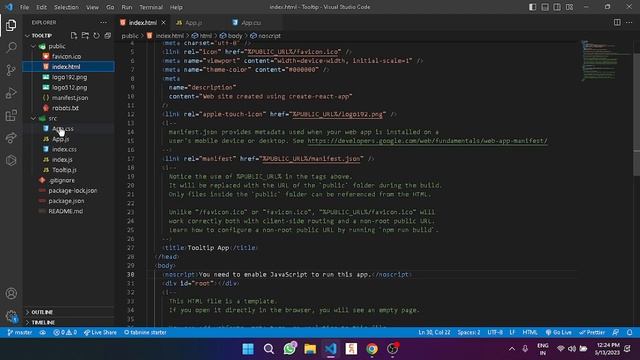Click the New Folder icon in Explorer

click(85, 36)
